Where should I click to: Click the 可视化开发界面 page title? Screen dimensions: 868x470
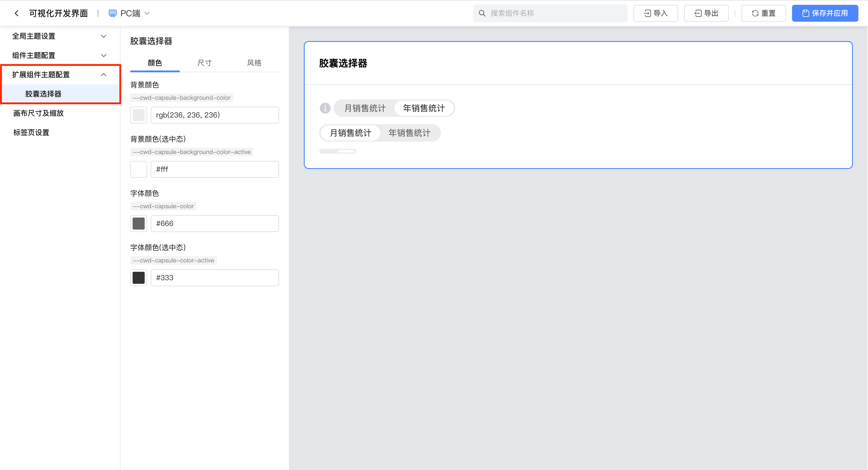point(58,13)
